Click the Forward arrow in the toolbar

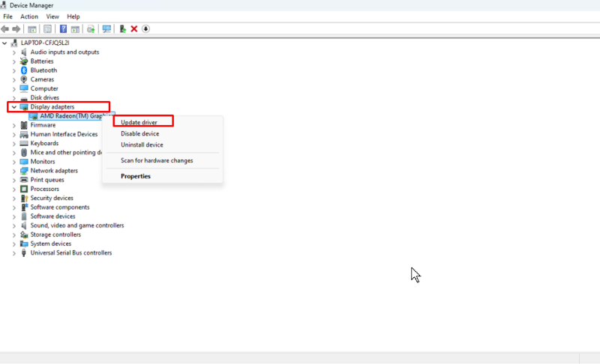(x=16, y=28)
